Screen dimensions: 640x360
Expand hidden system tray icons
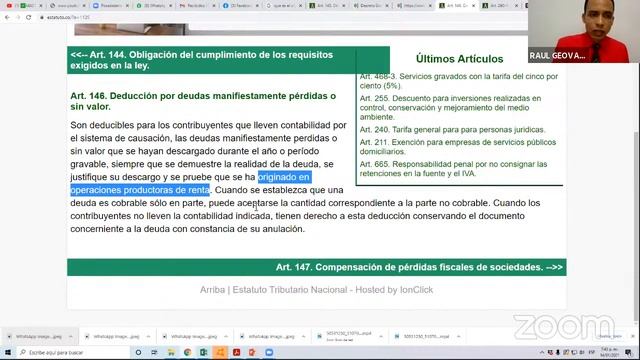tap(542, 352)
